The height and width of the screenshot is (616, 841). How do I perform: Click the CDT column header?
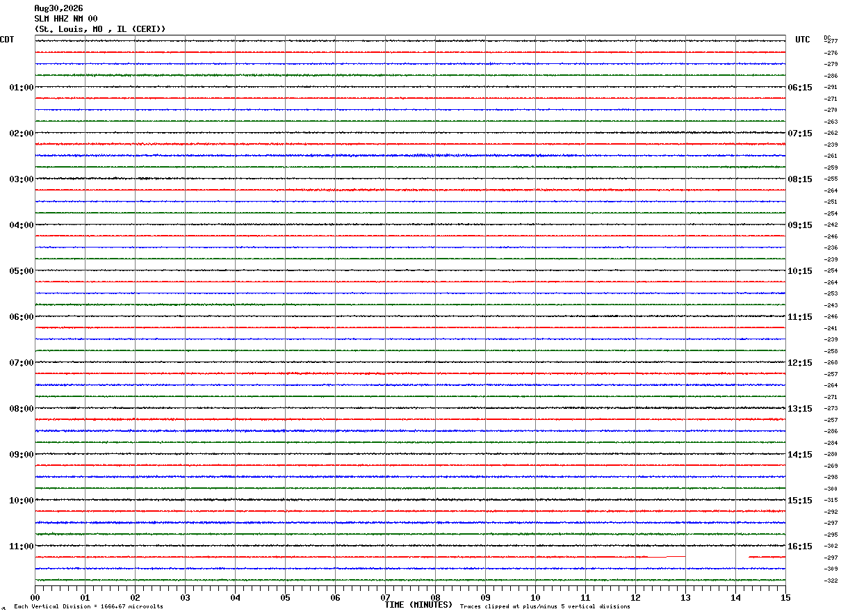click(x=7, y=40)
